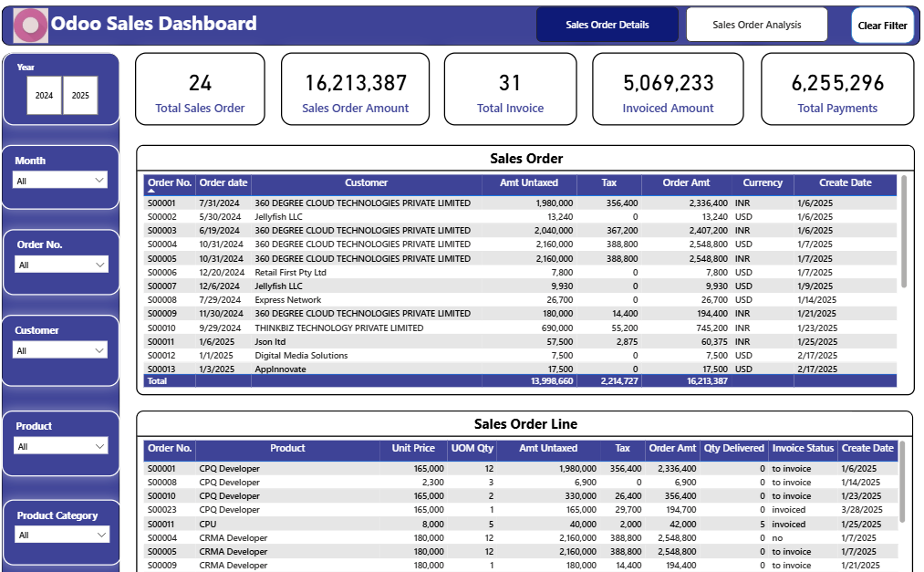Expand the Product Category dropdown
This screenshot has height=572, width=924.
pos(62,535)
